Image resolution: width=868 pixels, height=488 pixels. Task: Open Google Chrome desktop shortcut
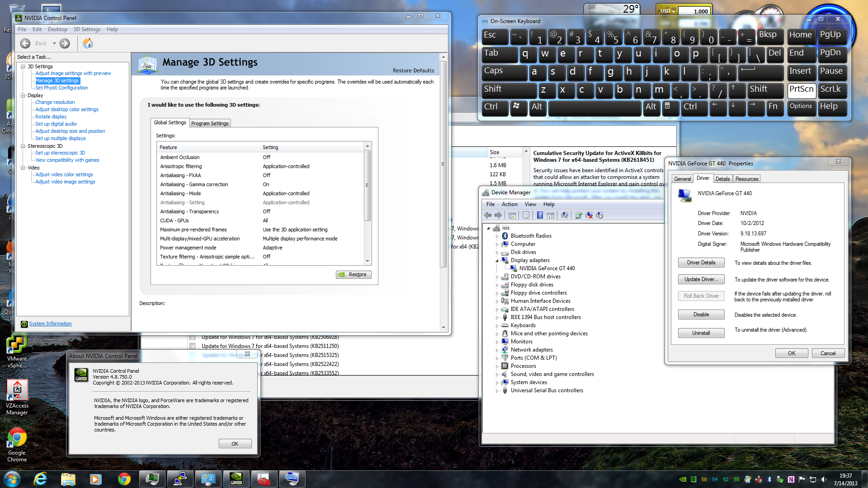[x=17, y=445]
